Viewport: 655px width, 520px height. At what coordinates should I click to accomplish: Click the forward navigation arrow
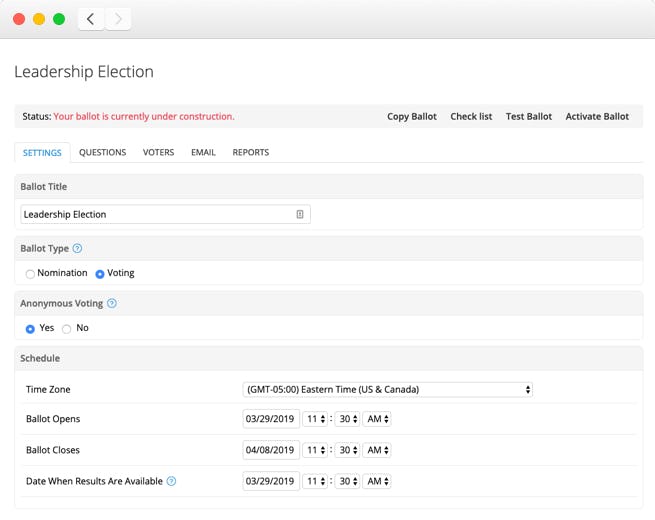(x=118, y=19)
